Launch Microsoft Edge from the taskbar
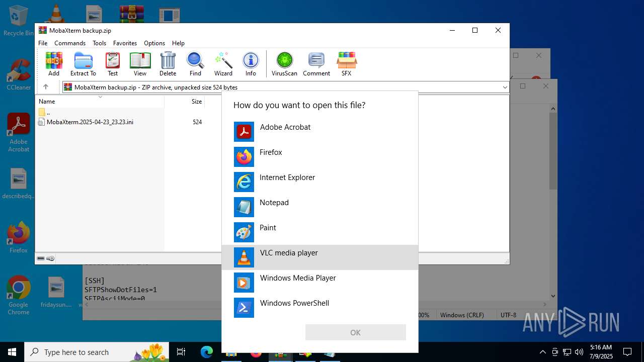This screenshot has height=362, width=644. click(207, 352)
